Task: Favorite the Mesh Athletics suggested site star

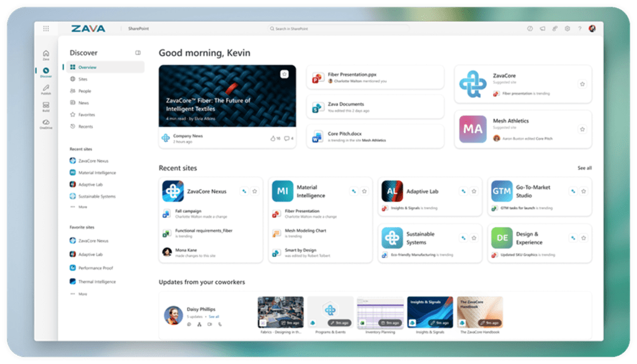Action: (x=582, y=129)
